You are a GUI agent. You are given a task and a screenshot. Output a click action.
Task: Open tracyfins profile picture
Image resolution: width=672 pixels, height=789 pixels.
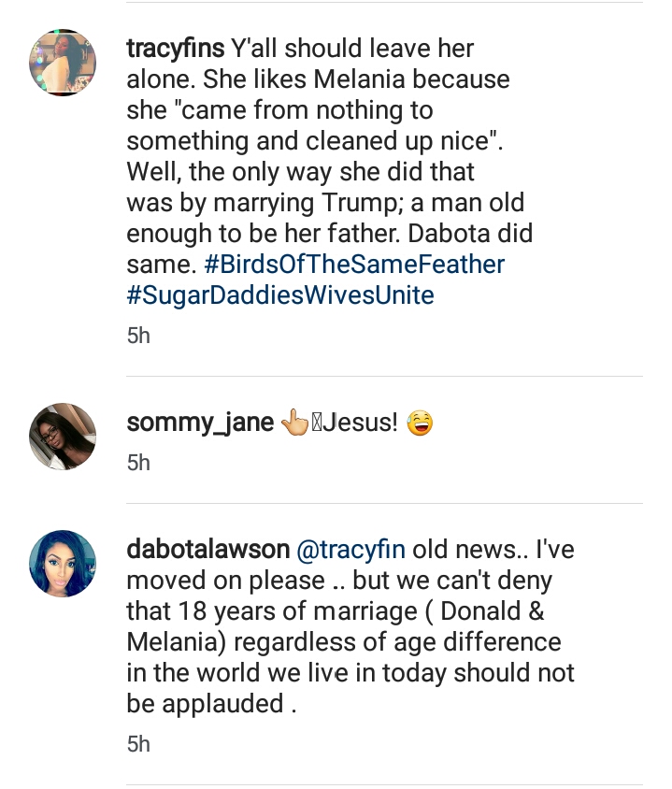(x=64, y=62)
